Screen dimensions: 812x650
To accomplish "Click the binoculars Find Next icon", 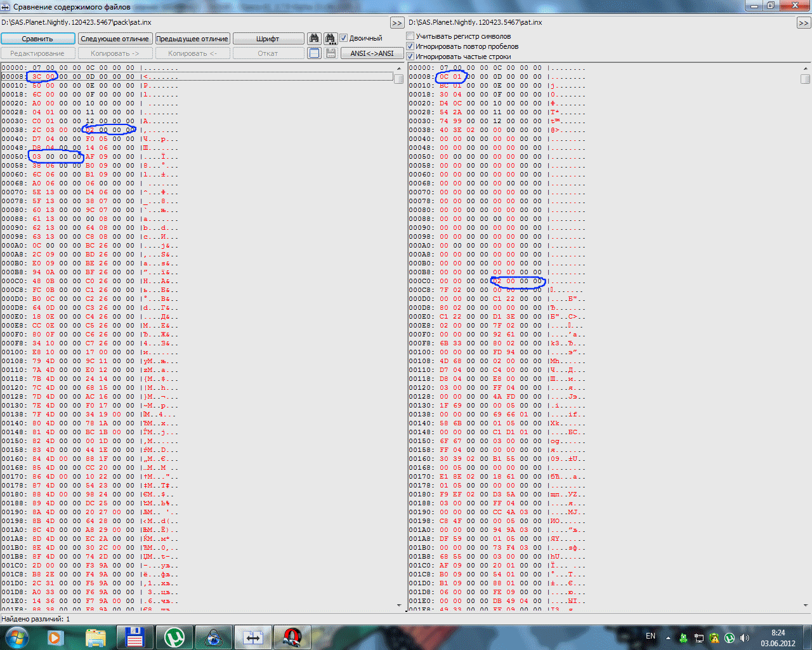I will tap(330, 39).
